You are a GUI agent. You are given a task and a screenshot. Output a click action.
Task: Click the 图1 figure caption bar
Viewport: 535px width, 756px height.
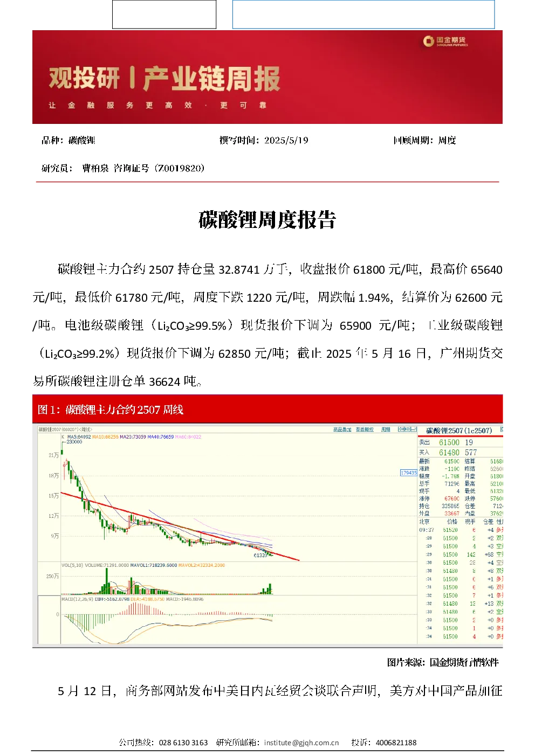click(x=267, y=410)
